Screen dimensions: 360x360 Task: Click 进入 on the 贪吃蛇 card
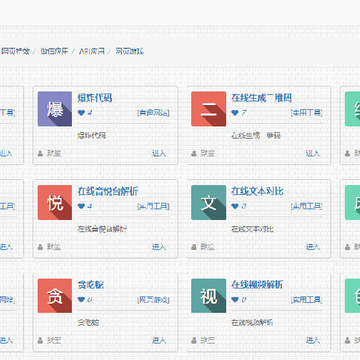click(159, 340)
